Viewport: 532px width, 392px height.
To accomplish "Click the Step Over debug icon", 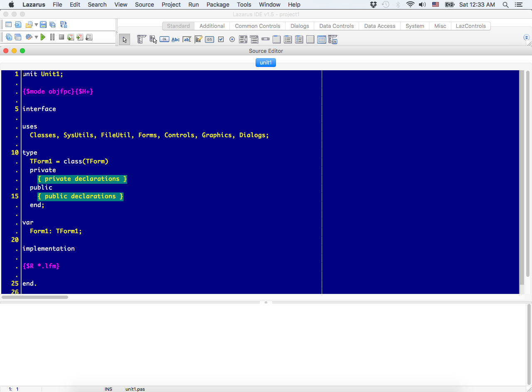I will coord(80,37).
